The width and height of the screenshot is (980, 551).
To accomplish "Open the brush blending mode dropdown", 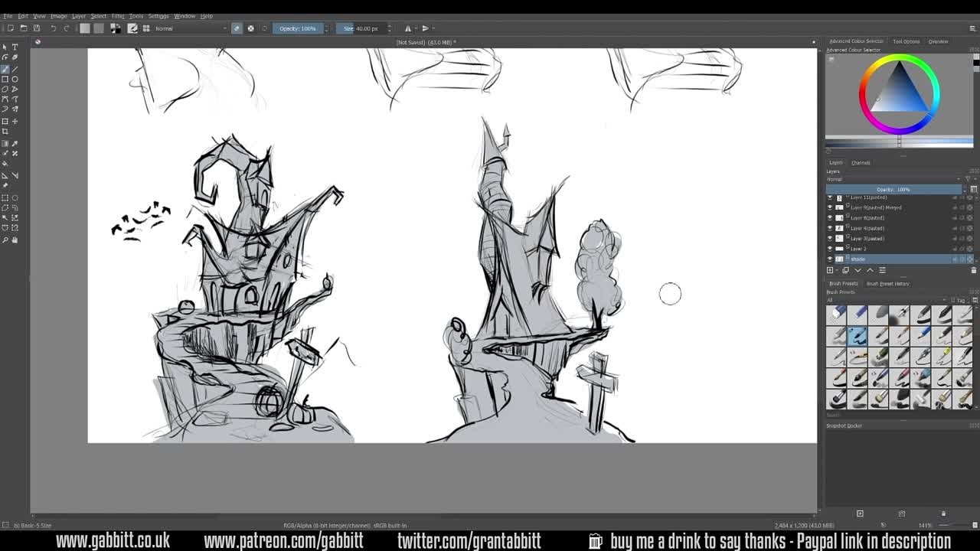I will point(190,28).
